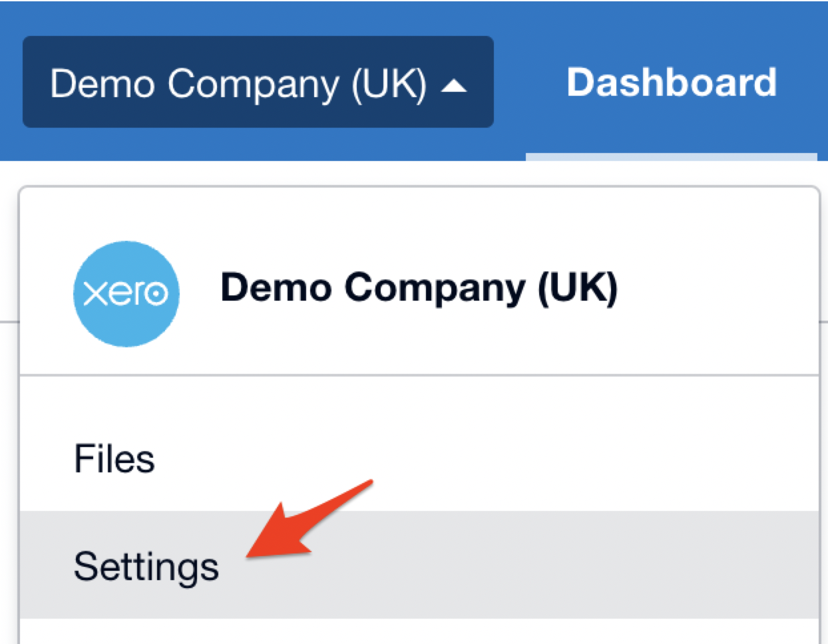Screen dimensions: 828x644
Task: Click the active Dashboard tab underline
Action: pos(671,157)
